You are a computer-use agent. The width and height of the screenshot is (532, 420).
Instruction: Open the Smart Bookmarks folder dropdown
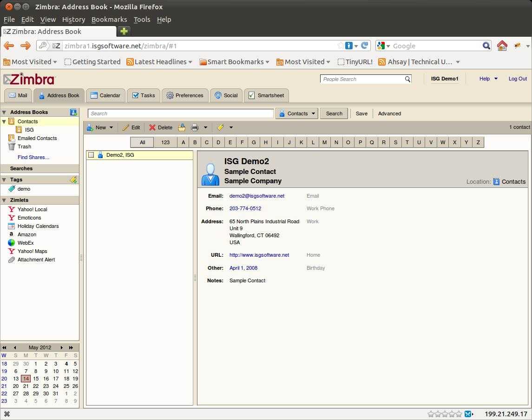coord(267,62)
